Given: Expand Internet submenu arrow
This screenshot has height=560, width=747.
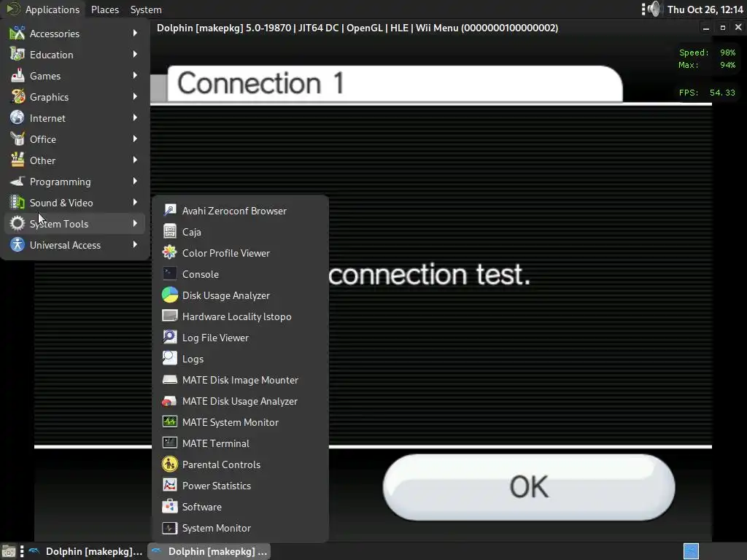Looking at the screenshot, I should (x=135, y=117).
